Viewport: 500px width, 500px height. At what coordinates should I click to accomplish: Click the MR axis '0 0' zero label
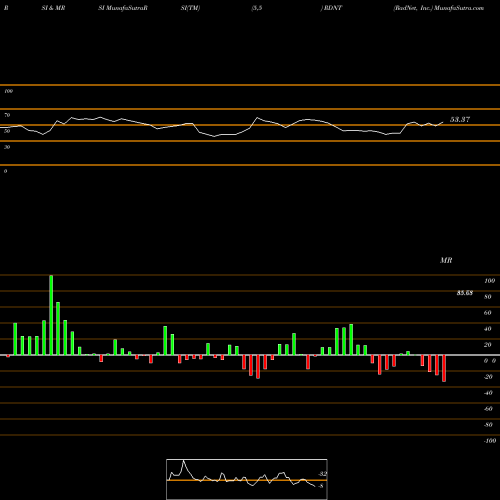tap(490, 361)
